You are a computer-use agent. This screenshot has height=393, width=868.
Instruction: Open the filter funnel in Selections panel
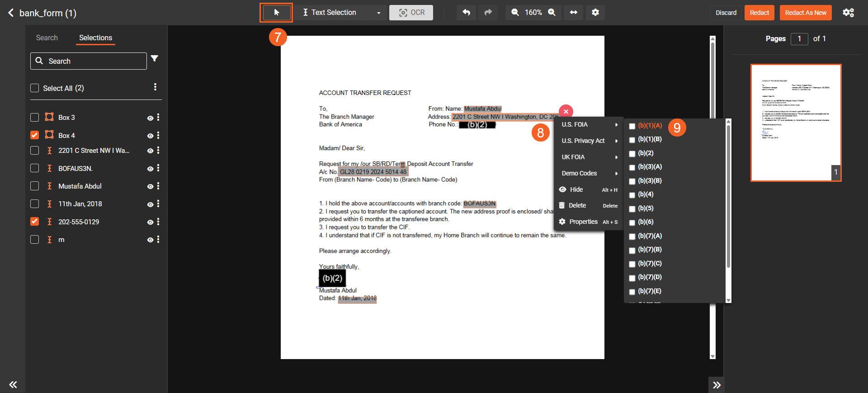click(155, 59)
